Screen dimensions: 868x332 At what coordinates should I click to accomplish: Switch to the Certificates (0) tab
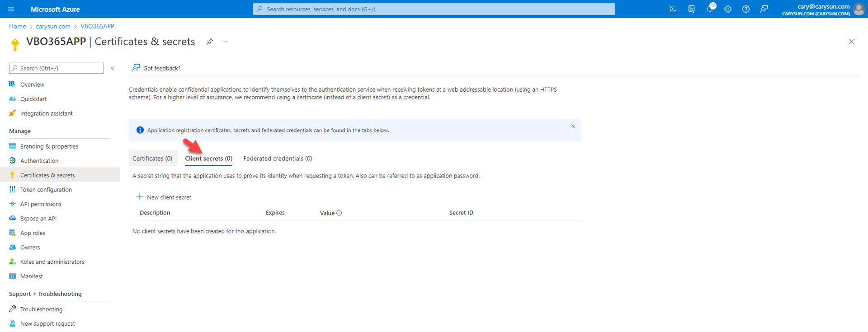[x=152, y=159]
